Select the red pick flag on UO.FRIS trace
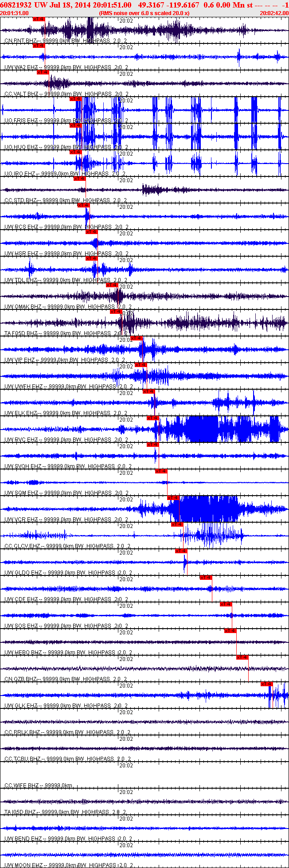Screen dimensions: 289x868 [76, 98]
